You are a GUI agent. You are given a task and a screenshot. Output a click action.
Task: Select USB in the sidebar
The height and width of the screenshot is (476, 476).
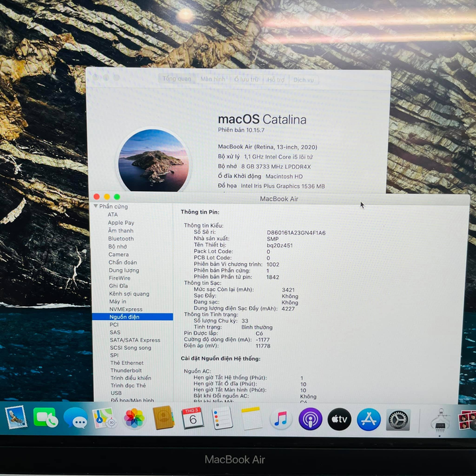(116, 393)
